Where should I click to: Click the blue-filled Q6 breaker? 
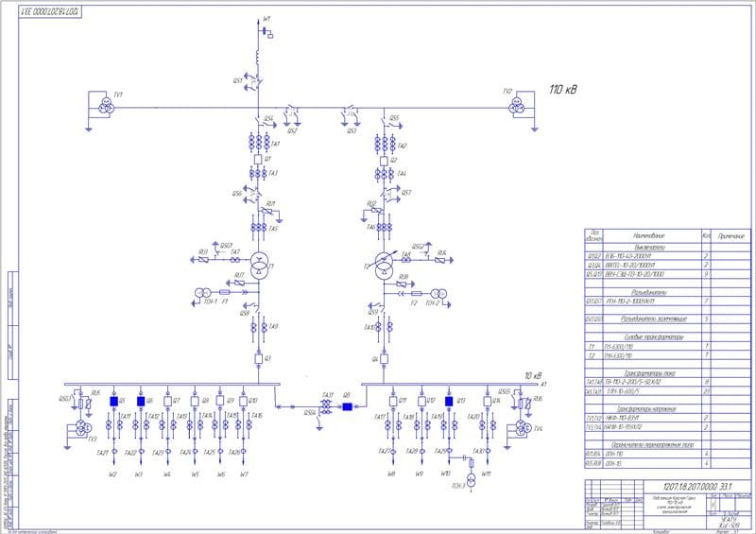pos(141,402)
